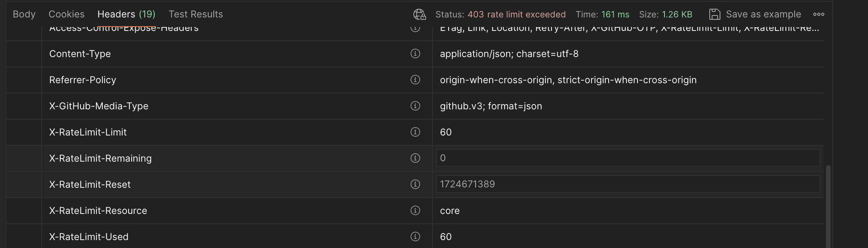Click info icon for X-RateLimit-Resource
This screenshot has height=248, width=868.
tap(415, 210)
